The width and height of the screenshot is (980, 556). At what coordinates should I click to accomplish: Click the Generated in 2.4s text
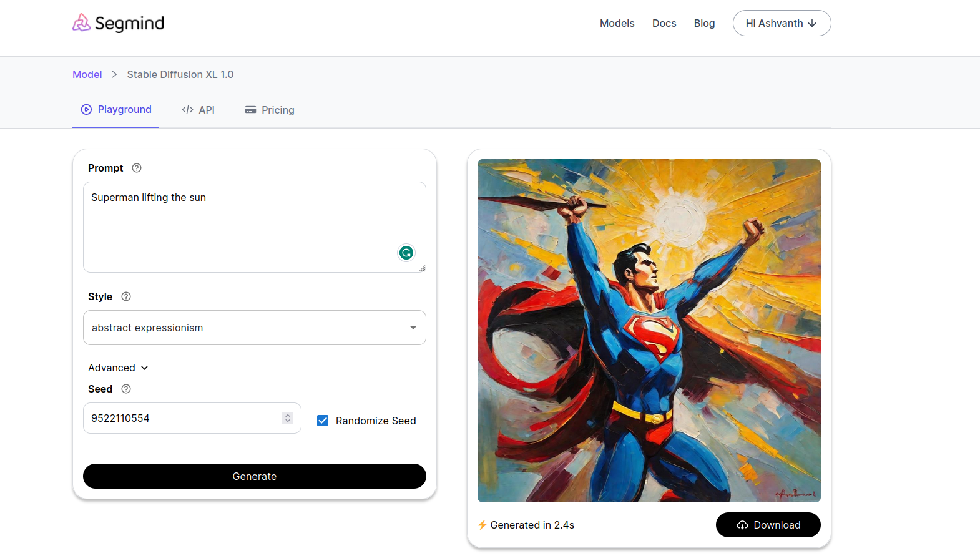pyautogui.click(x=532, y=525)
